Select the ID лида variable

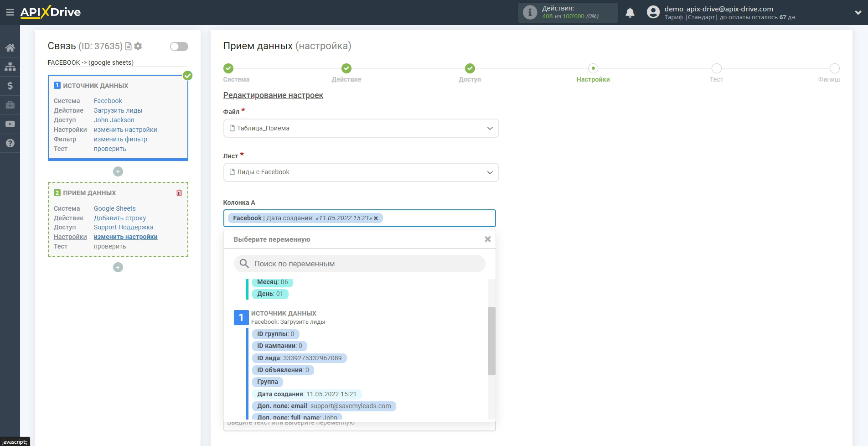300,358
